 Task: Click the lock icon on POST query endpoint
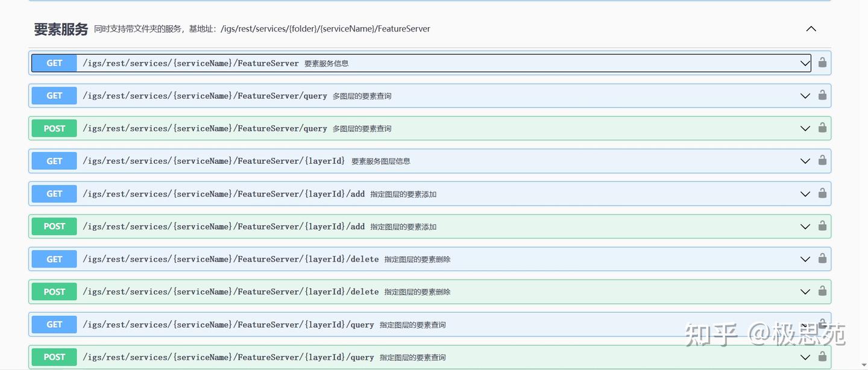822,128
